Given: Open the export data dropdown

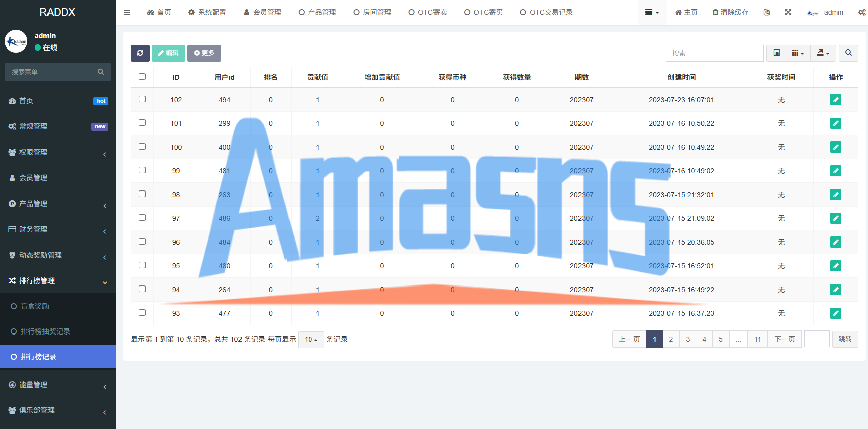Looking at the screenshot, I should pyautogui.click(x=823, y=53).
